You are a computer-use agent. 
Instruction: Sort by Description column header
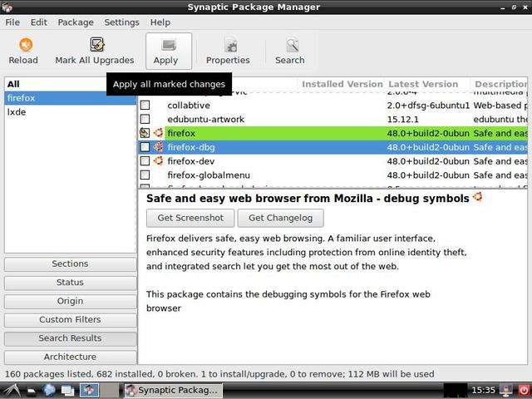(500, 84)
